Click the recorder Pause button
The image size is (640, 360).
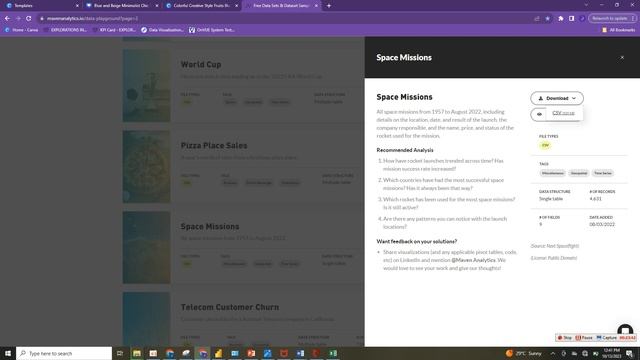click(x=584, y=338)
